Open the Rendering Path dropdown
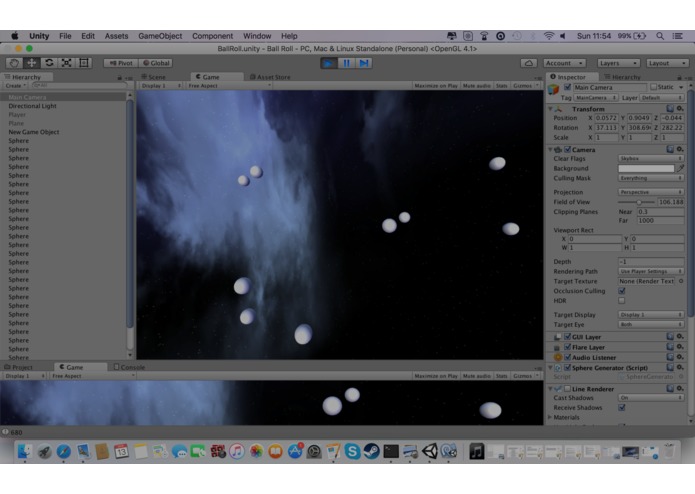The image size is (695, 494). pos(651,271)
